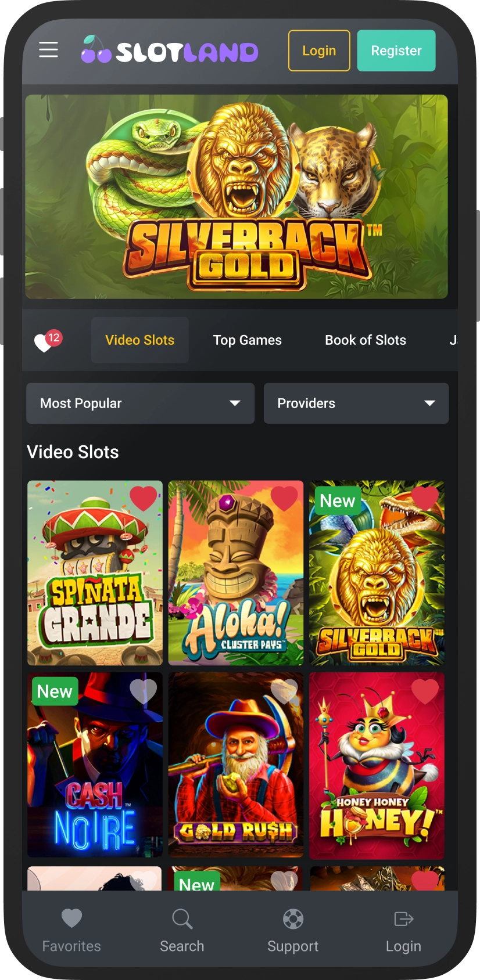The image size is (480, 980).
Task: Toggle heart on Honey Honey Honey game
Action: (x=425, y=691)
